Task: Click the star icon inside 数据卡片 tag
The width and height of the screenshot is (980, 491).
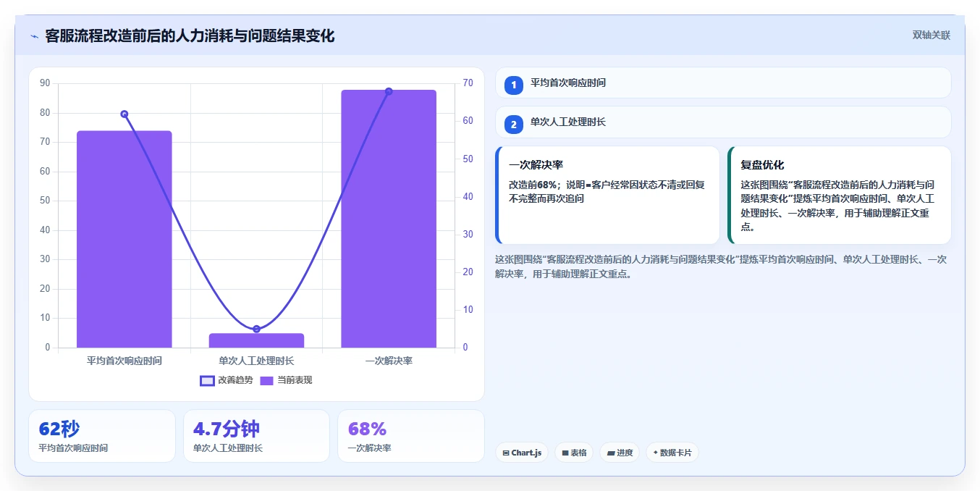Action: pos(656,453)
